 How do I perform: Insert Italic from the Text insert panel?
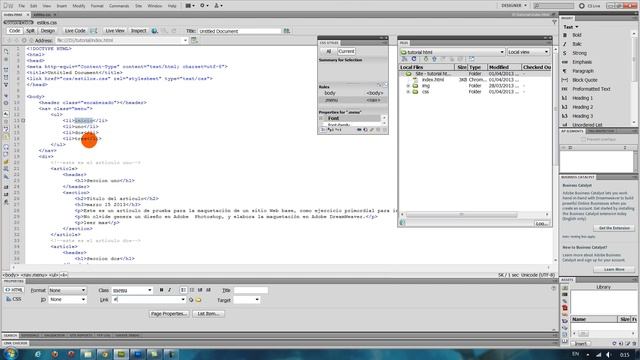(577, 44)
